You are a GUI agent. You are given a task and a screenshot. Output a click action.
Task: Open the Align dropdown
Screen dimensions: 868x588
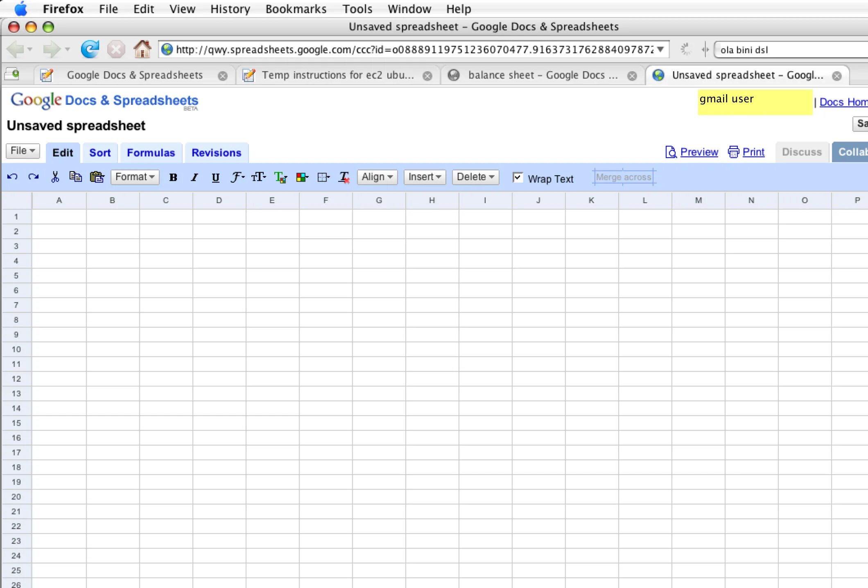click(x=377, y=177)
